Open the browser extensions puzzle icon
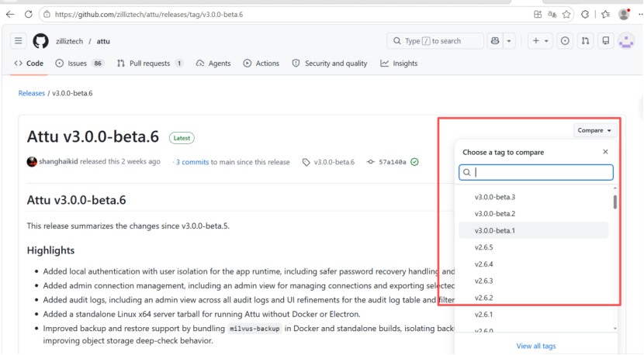Viewport: 644px width, 355px height. point(585,15)
